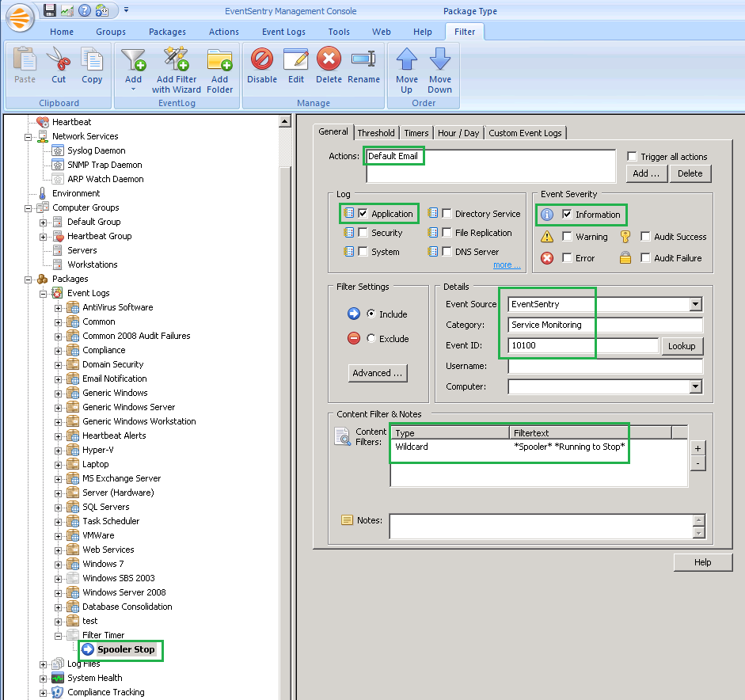
Task: Collapse the Packages tree node
Action: [28, 280]
